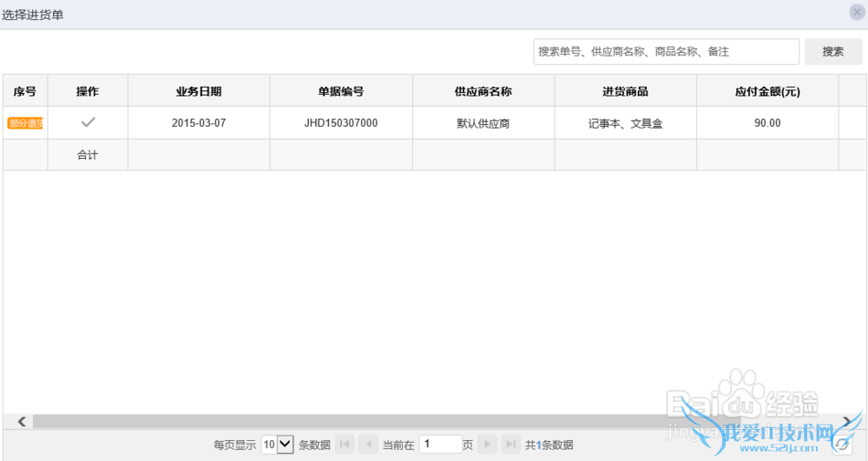Screen dimensions: 868x461
Task: Close the 选择进货单 dialog
Action: pos(857,12)
